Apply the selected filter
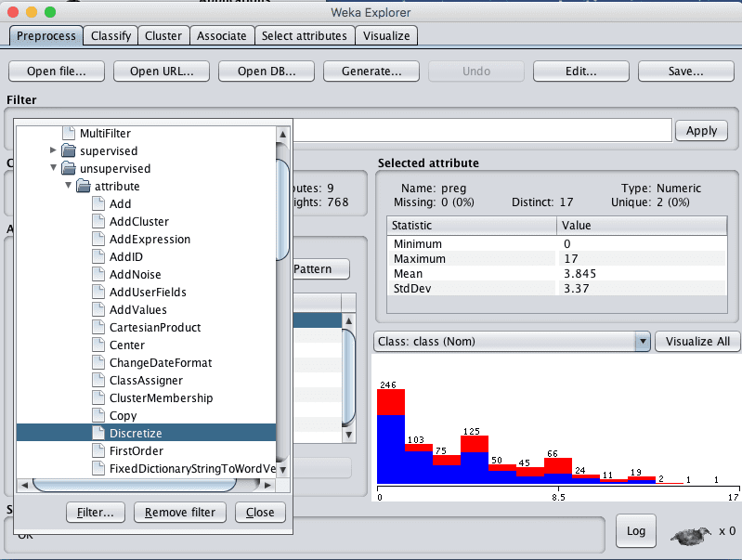This screenshot has width=742, height=560. coord(701,130)
